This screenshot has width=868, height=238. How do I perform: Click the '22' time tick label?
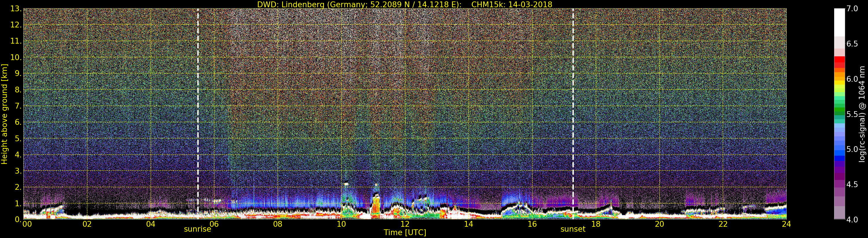(x=723, y=224)
